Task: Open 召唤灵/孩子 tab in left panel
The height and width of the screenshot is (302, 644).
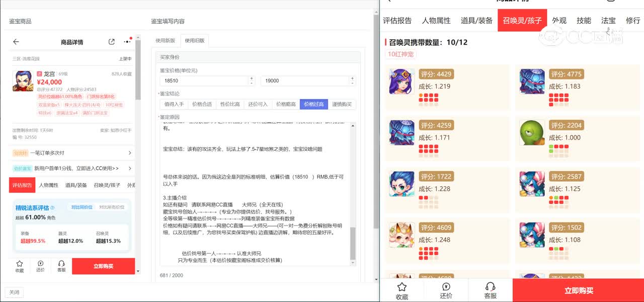Action: (x=107, y=185)
